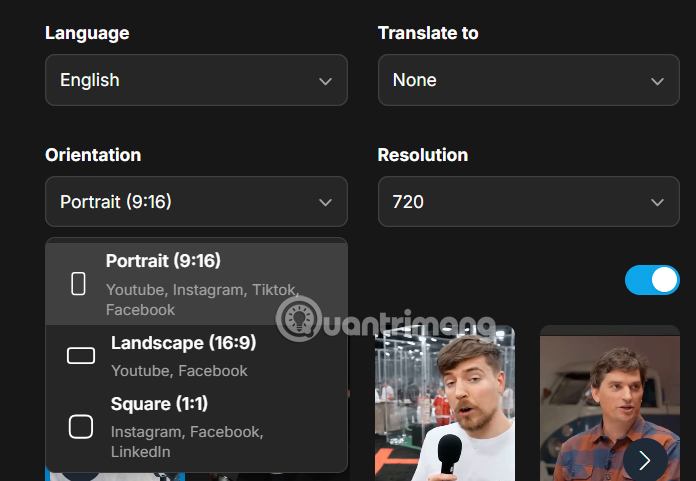Click the chevron in the Language dropdown
696x481 pixels.
point(325,81)
